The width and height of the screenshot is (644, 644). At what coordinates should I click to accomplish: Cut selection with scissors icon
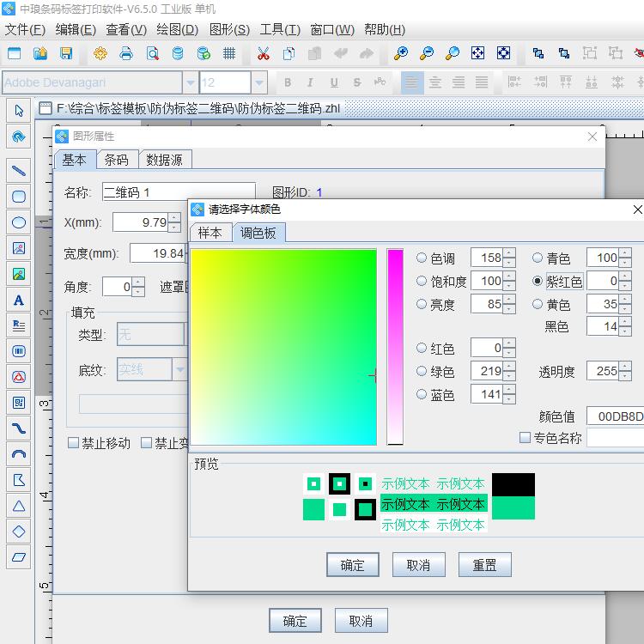[264, 53]
